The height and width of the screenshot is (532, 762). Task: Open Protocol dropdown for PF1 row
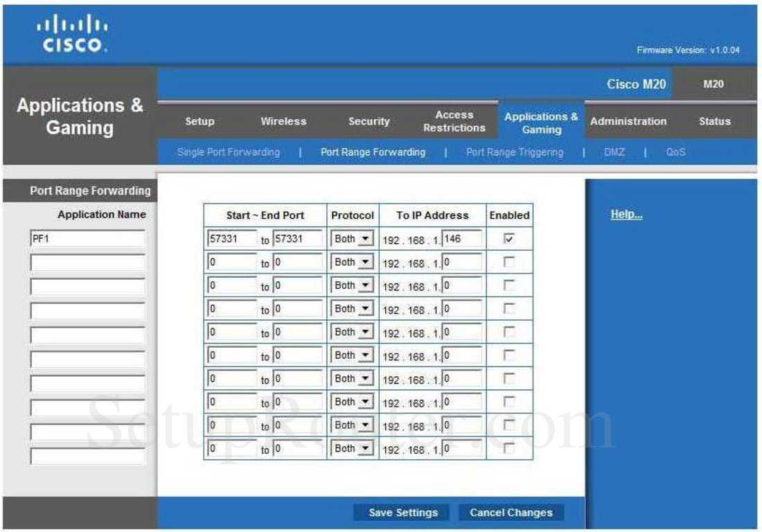[353, 238]
